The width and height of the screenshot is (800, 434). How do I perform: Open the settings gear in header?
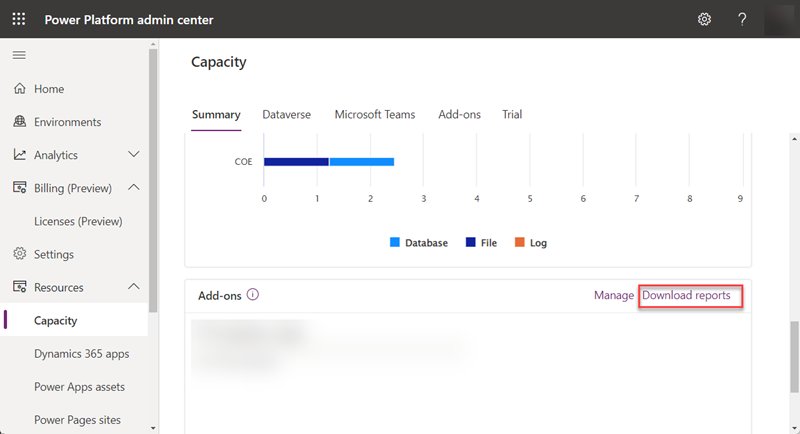pos(704,20)
